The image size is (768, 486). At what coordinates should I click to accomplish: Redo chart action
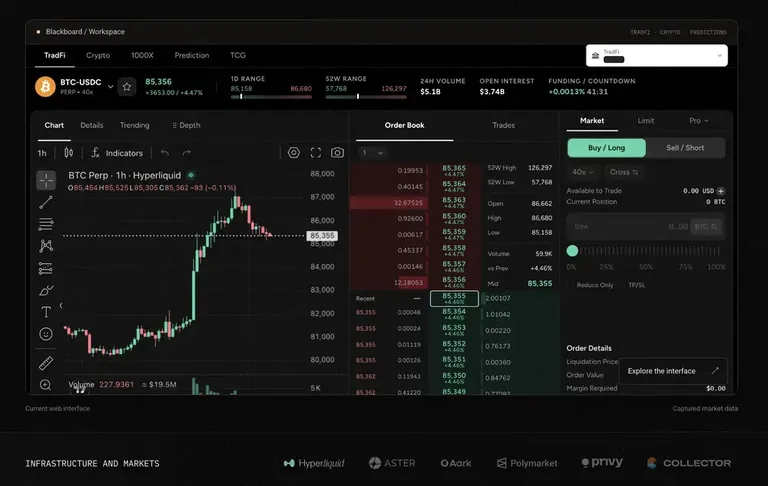coord(187,153)
